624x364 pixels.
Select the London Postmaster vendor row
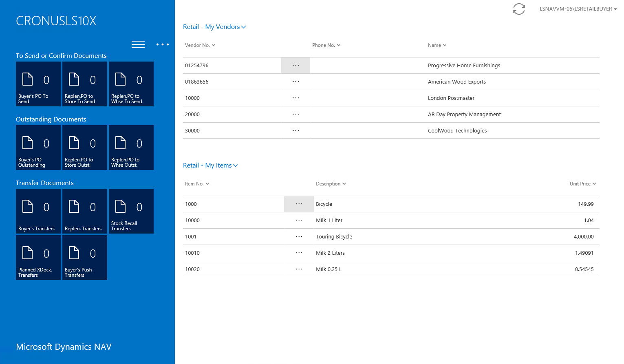click(x=451, y=98)
